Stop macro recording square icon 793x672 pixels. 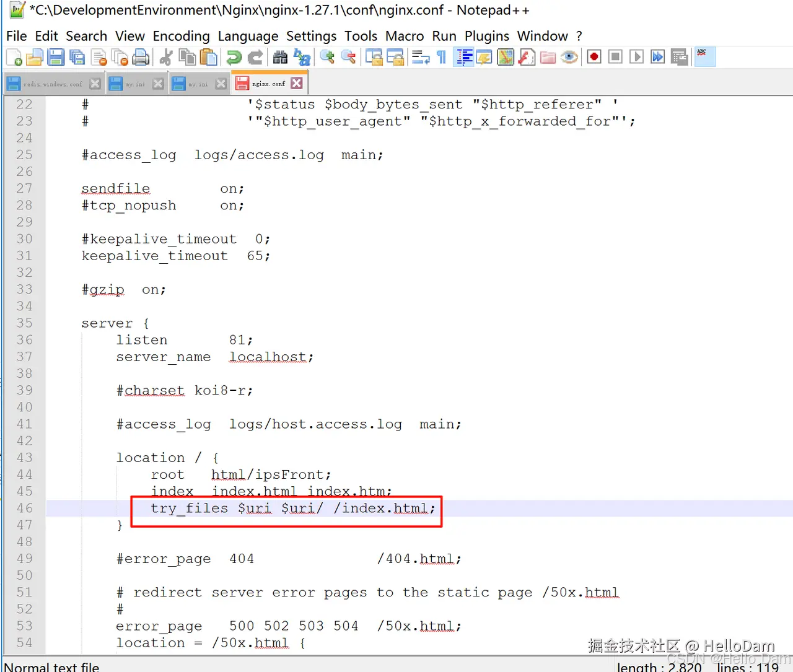click(615, 57)
